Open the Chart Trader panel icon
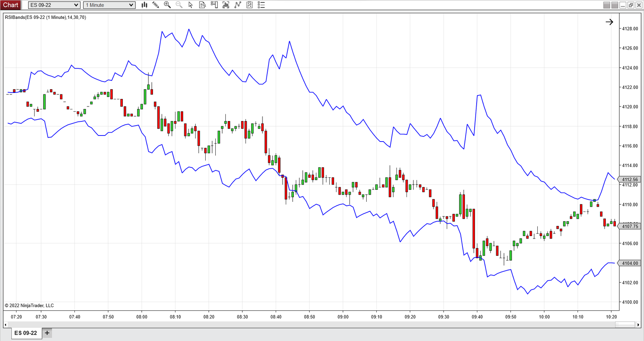The image size is (644, 341). [x=214, y=5]
